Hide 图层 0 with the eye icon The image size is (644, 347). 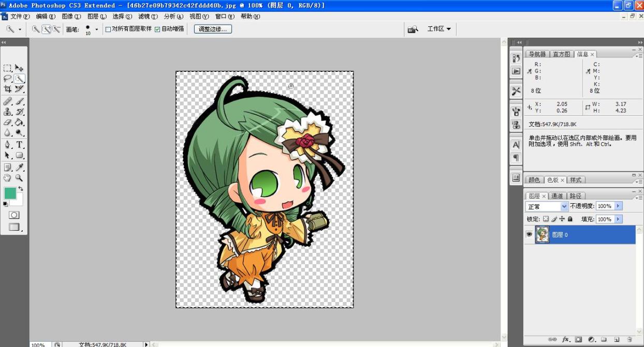(x=529, y=234)
